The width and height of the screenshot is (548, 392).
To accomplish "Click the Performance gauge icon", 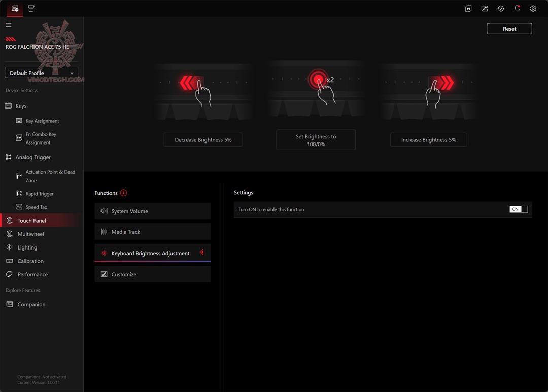I will click(x=10, y=274).
